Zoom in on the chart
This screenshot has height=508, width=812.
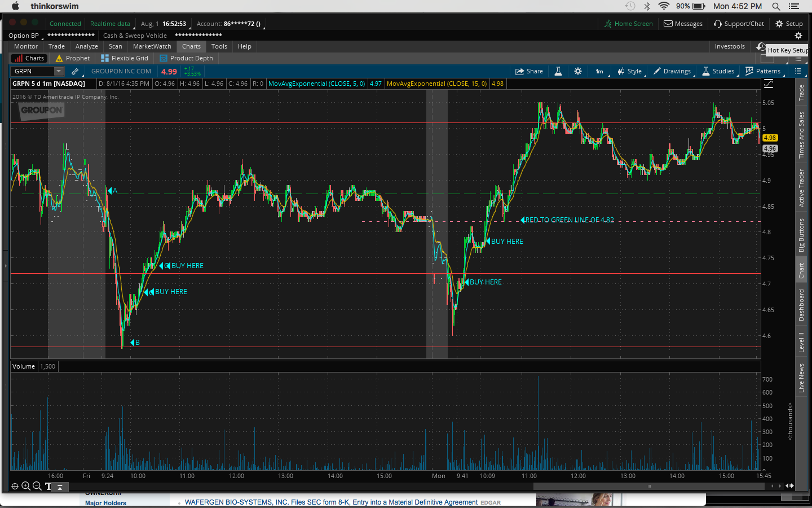26,486
